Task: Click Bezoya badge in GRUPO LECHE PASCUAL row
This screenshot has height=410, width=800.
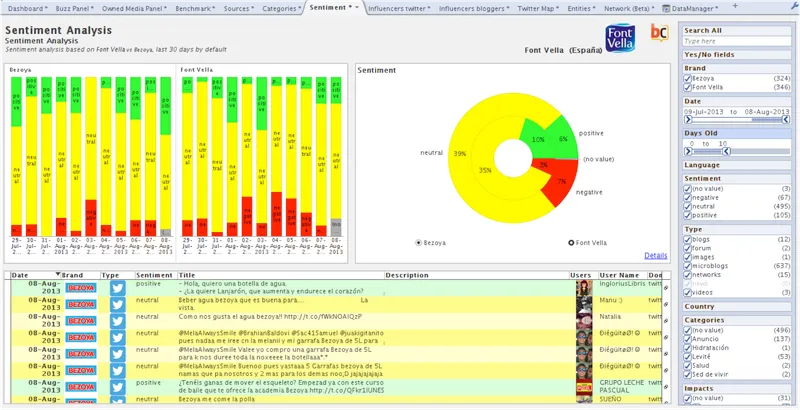Action: [81, 387]
